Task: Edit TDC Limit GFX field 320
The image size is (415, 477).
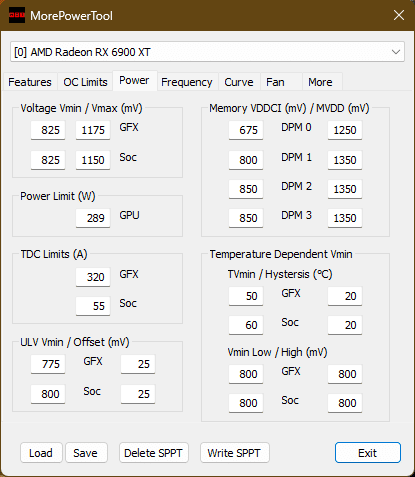Action: pyautogui.click(x=93, y=277)
